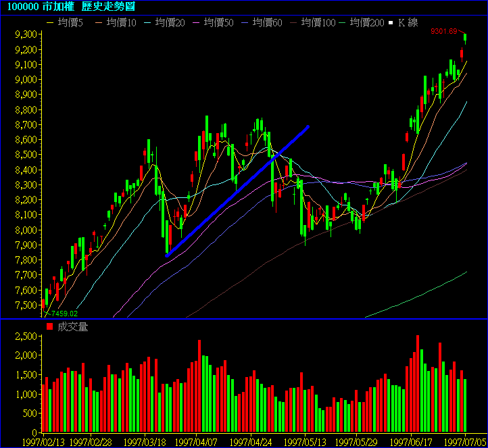This screenshot has height=448, width=488.
Task: Select the blue drawn trend line
Action: [238, 191]
